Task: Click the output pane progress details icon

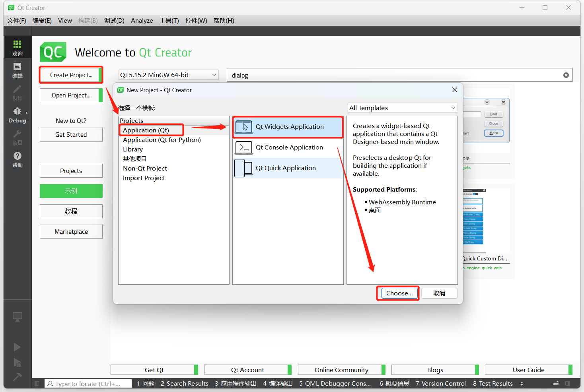Action: pos(556,383)
